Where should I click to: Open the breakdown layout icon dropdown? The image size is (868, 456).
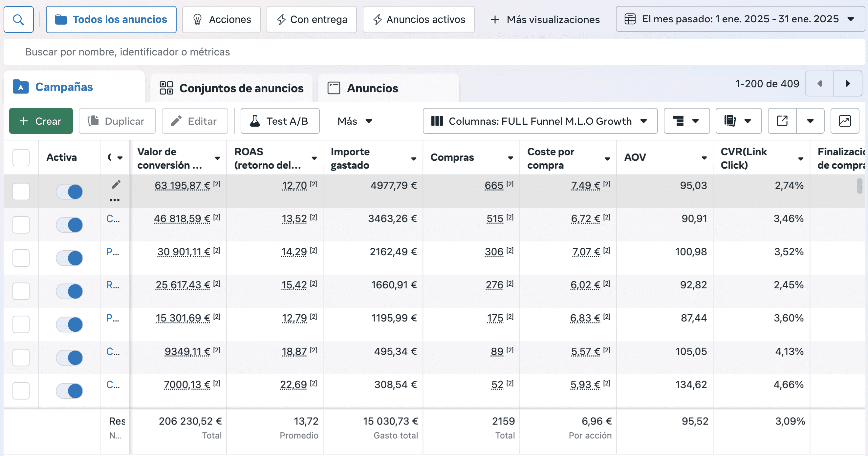[686, 121]
